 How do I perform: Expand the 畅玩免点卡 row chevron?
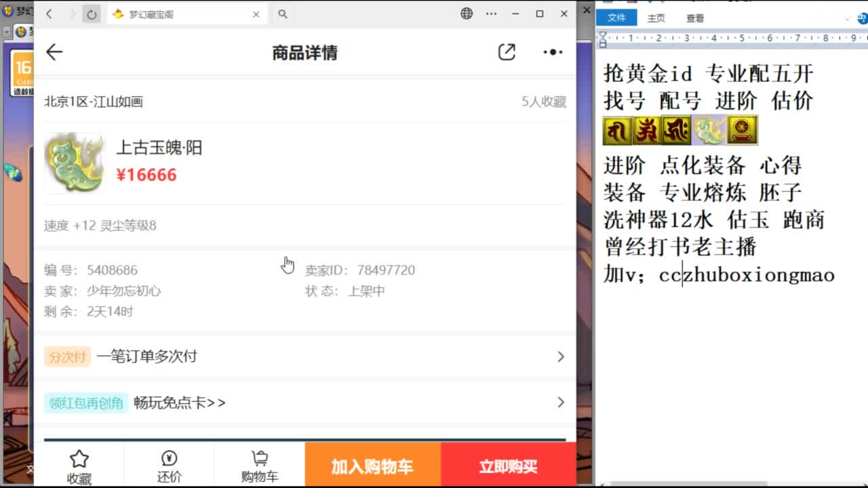(x=561, y=403)
